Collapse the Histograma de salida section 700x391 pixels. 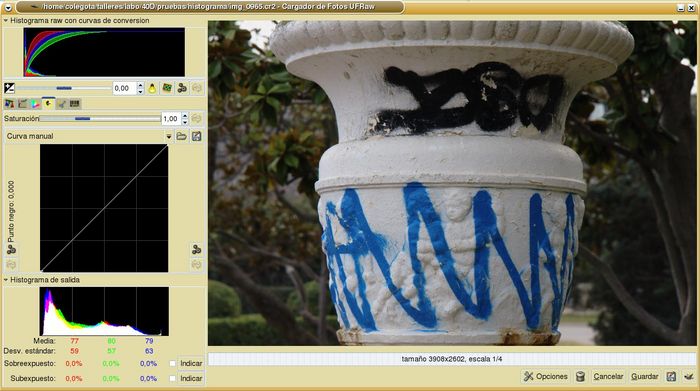(6, 280)
